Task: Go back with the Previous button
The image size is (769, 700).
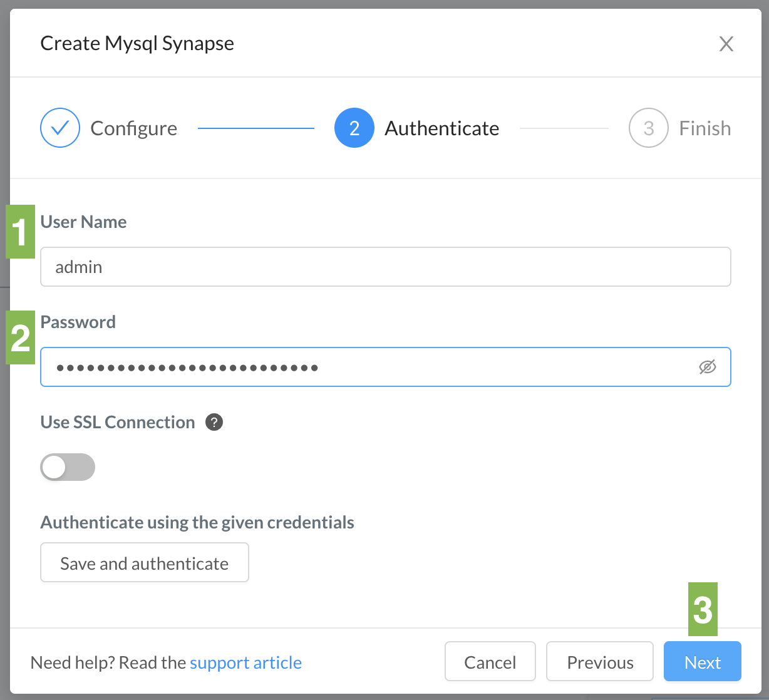Action: 600,661
